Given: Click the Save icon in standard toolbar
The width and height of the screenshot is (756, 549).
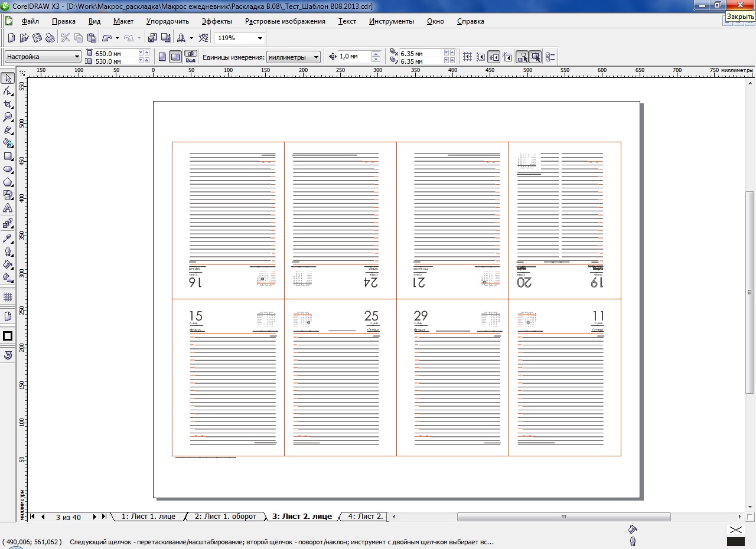Looking at the screenshot, I should click(x=37, y=38).
